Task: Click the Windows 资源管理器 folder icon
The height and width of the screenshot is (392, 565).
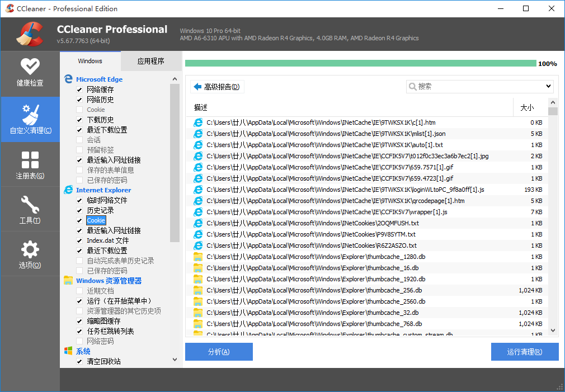Action: point(68,280)
